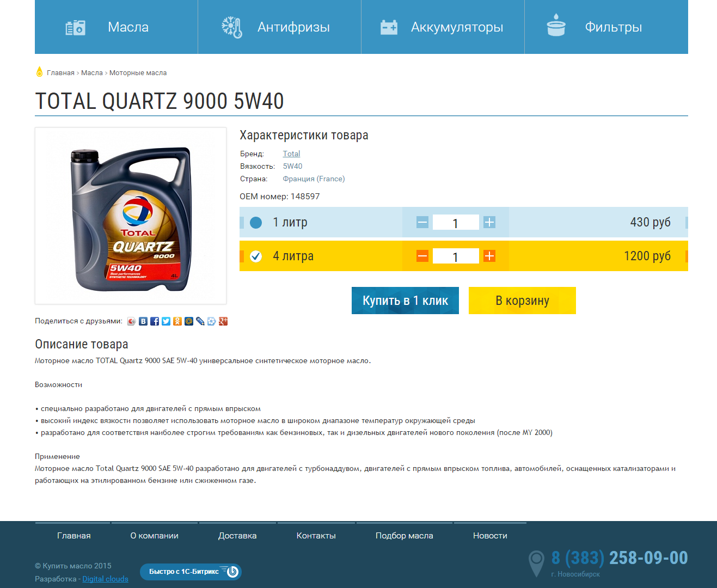The image size is (717, 588).
Task: Click the 1200 руб price
Action: tap(647, 256)
